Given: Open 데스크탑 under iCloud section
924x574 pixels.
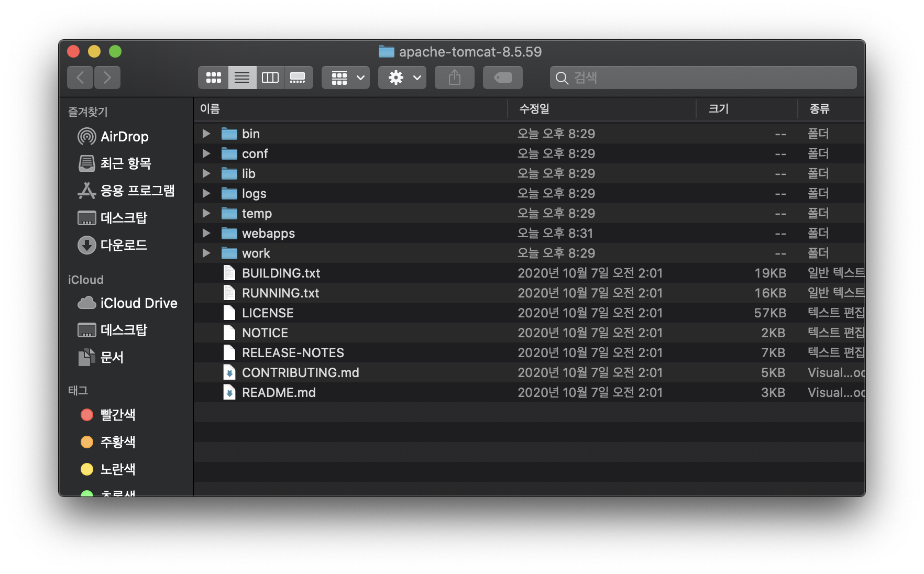Looking at the screenshot, I should point(113,330).
